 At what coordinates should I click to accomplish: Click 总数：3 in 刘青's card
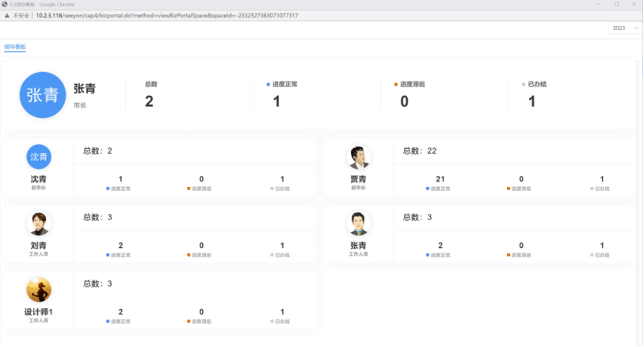coord(97,217)
